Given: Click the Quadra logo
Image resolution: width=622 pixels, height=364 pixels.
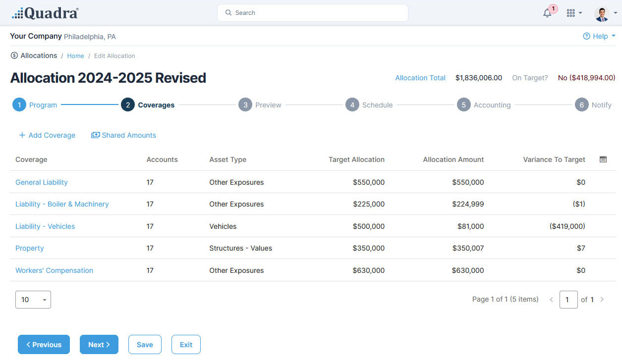Looking at the screenshot, I should click(x=45, y=13).
